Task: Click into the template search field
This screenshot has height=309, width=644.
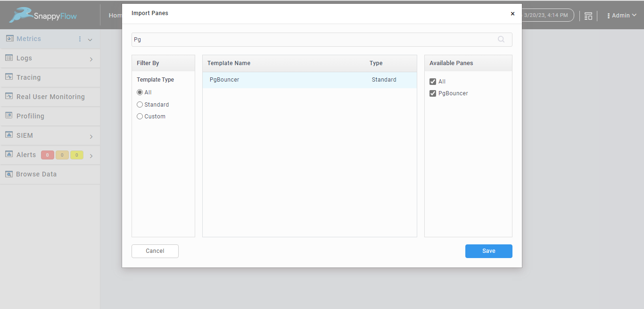Action: tap(322, 40)
